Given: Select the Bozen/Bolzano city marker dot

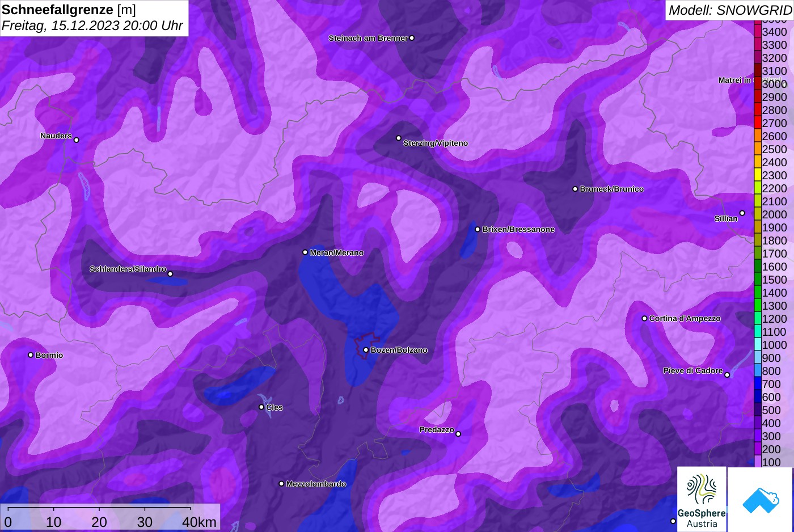Looking at the screenshot, I should pyautogui.click(x=366, y=350).
